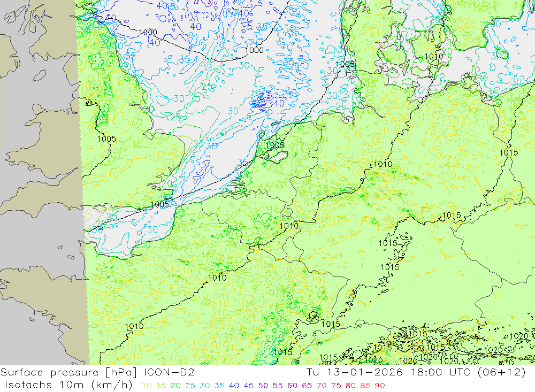This screenshot has height=392, width=535.
Task: Select the '35' legend value
Action: point(219,386)
